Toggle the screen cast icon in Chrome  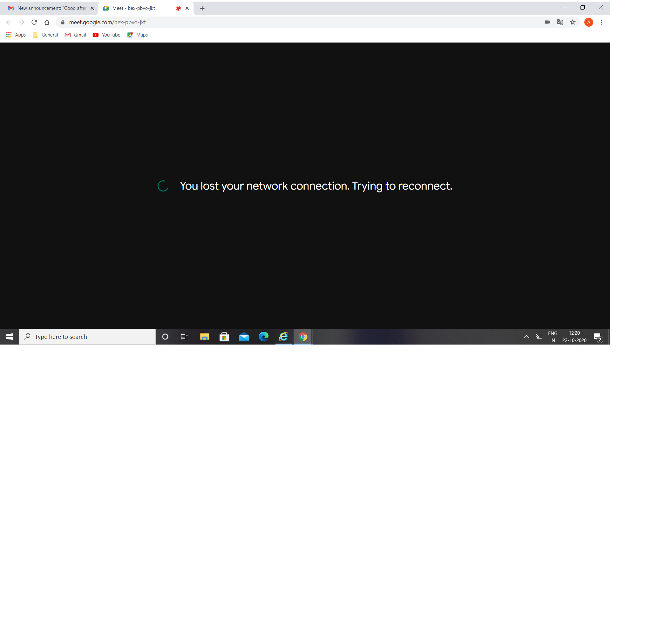pyautogui.click(x=547, y=22)
